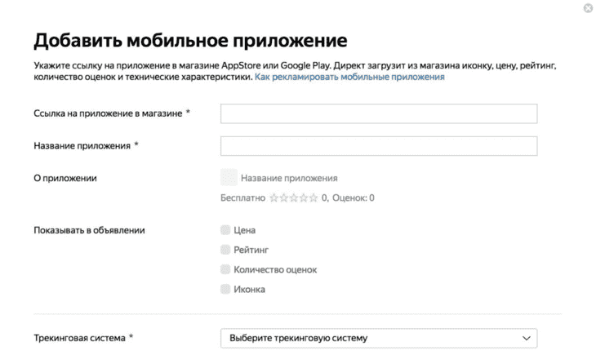Click the fifth rating star
Viewport: 596px width, 364px height.
tap(314, 198)
